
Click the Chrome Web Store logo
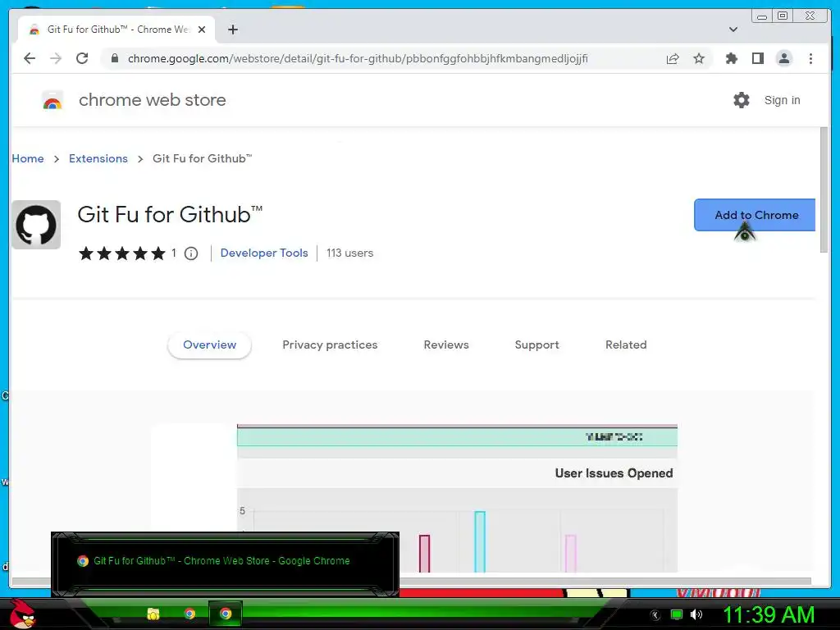click(52, 100)
